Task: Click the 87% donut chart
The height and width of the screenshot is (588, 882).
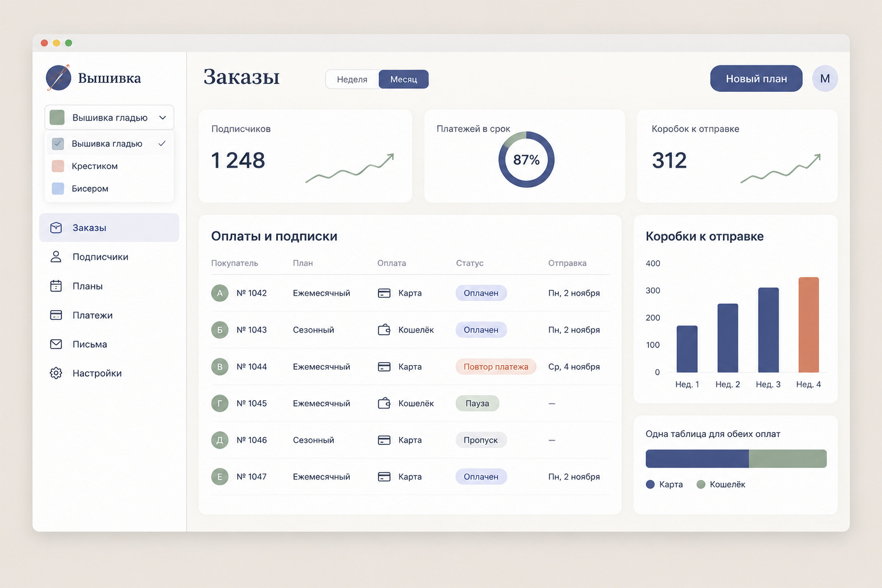Action: click(x=526, y=160)
